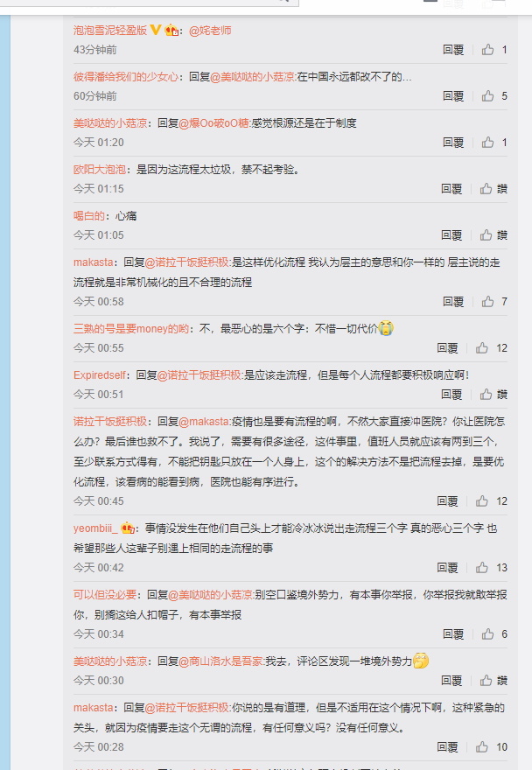Reply to Expiredself's comment at 00:51

click(451, 395)
